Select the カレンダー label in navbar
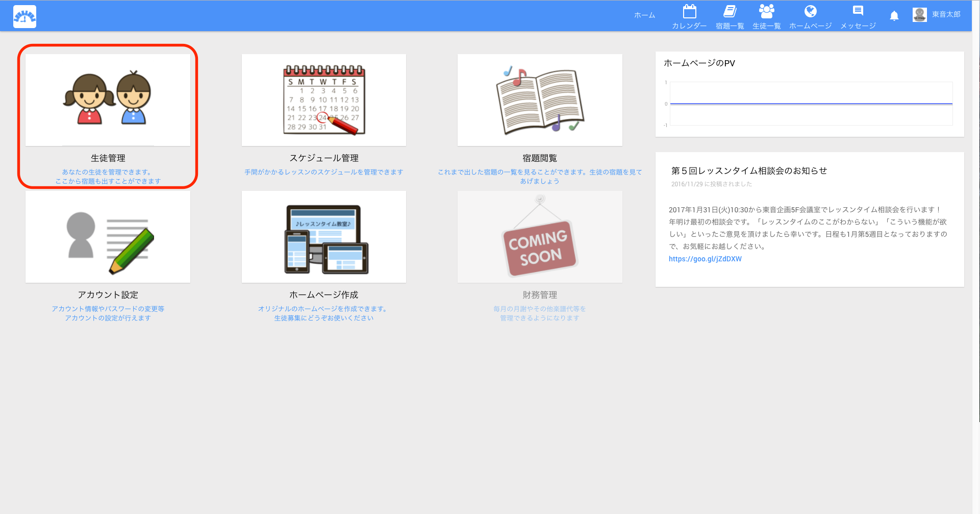This screenshot has height=514, width=980. (689, 26)
